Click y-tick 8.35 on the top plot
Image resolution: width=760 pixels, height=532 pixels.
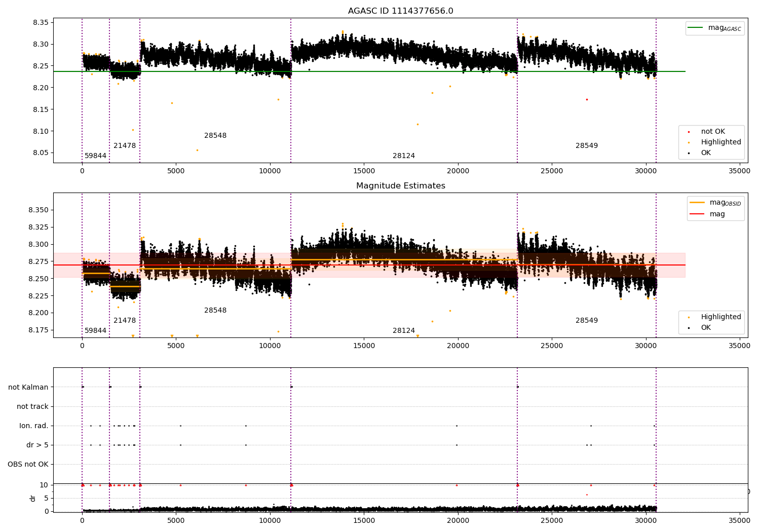coord(41,23)
